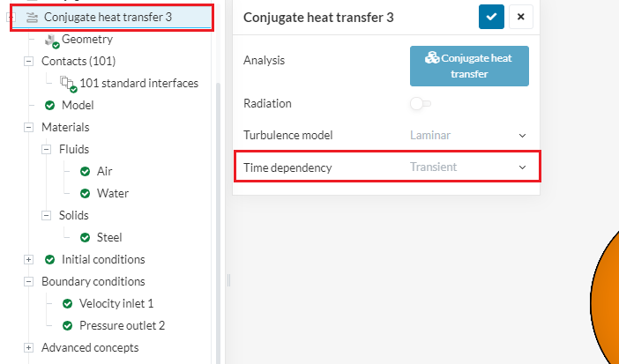Viewport: 619px width, 364px height.
Task: Click the green check beside Steel
Action: (85, 237)
